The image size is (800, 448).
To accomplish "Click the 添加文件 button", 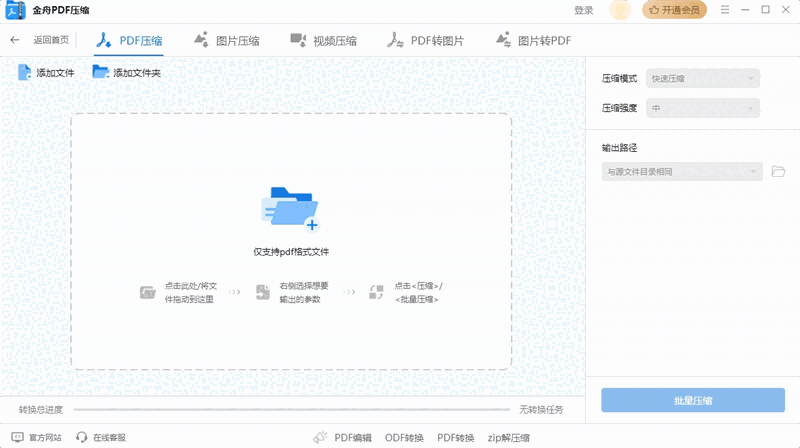I will point(46,72).
